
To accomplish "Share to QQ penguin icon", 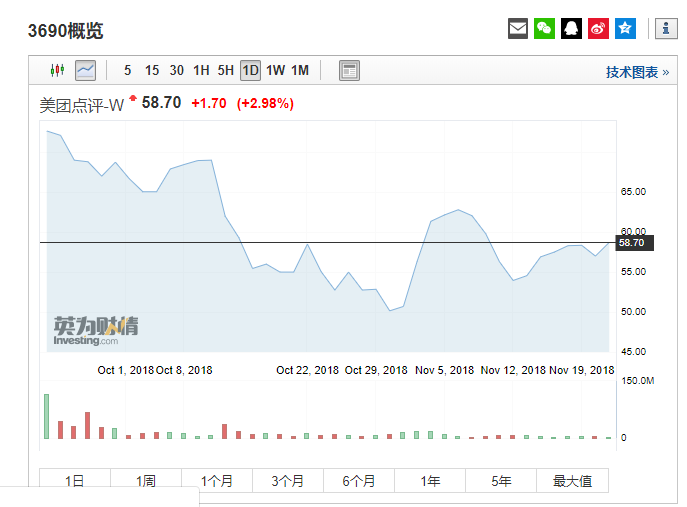I will (571, 28).
